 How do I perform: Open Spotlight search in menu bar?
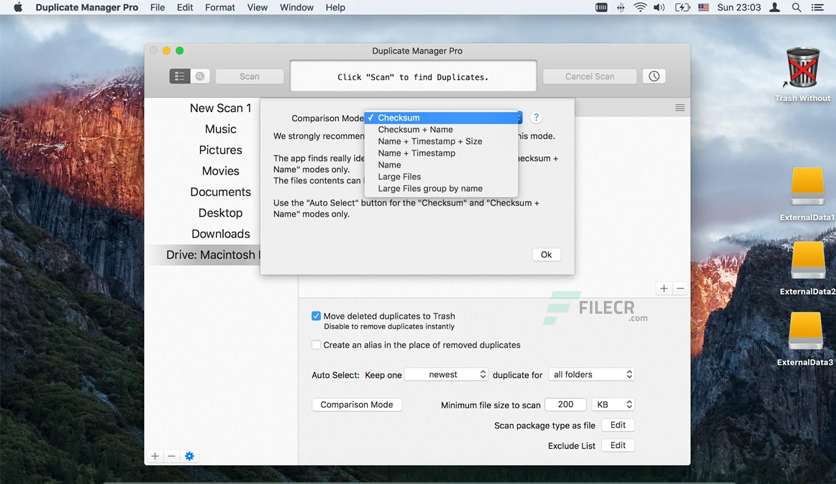[x=796, y=7]
